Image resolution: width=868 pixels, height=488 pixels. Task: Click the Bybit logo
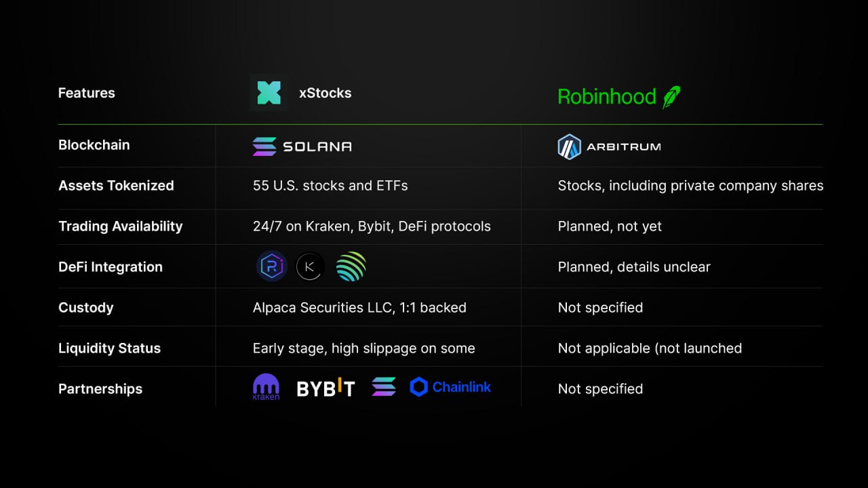pyautogui.click(x=325, y=388)
